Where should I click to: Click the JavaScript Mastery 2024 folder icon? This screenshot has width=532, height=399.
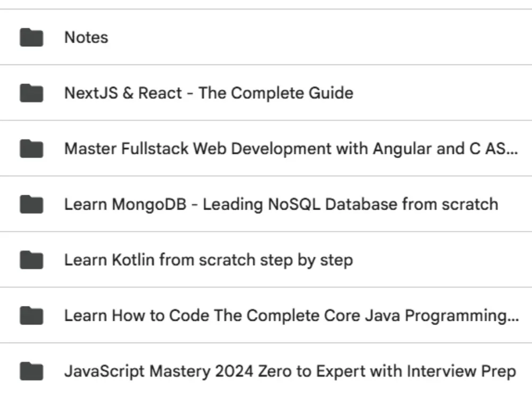click(x=31, y=371)
